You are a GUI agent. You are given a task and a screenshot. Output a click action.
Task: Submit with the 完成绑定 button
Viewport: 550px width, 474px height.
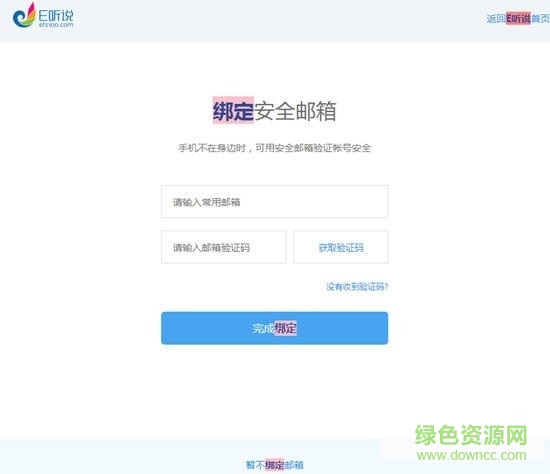click(x=275, y=328)
